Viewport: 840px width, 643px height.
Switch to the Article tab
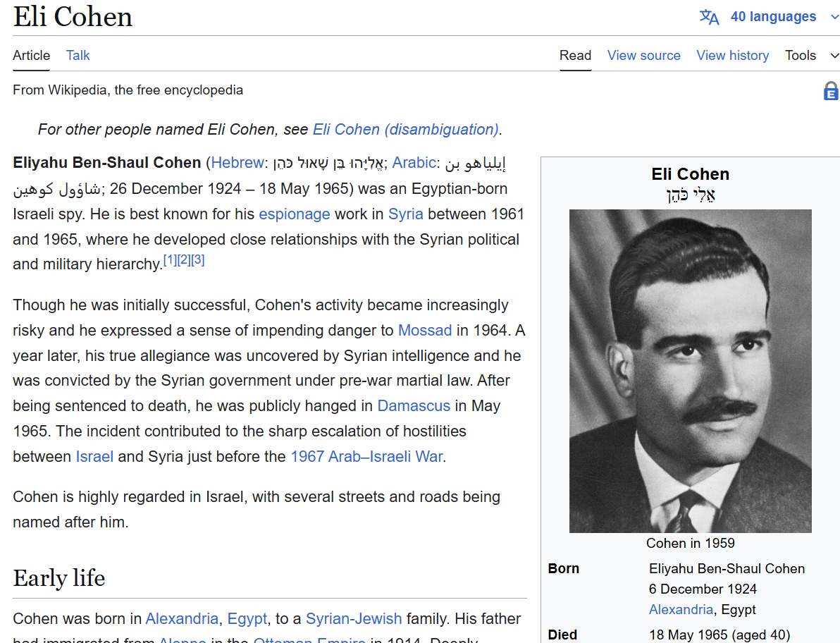32,55
